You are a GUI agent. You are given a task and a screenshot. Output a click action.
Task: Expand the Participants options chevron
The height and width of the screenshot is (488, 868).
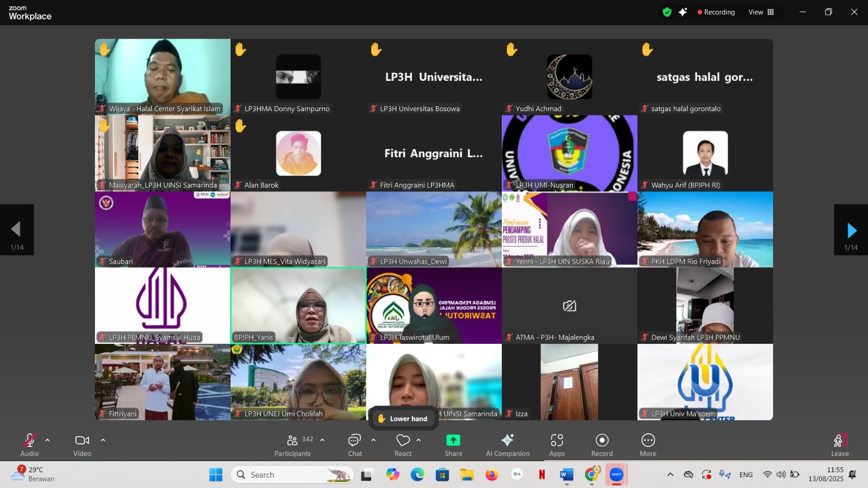pos(323,440)
